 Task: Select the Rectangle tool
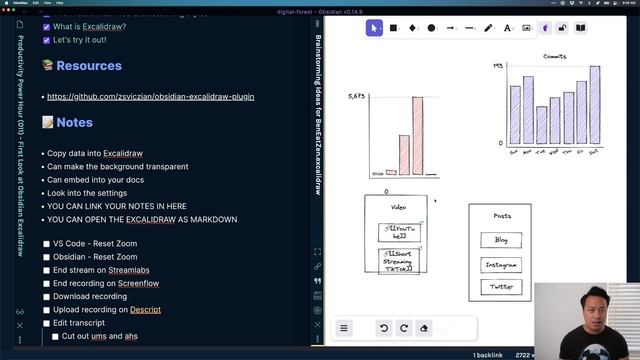(x=393, y=28)
